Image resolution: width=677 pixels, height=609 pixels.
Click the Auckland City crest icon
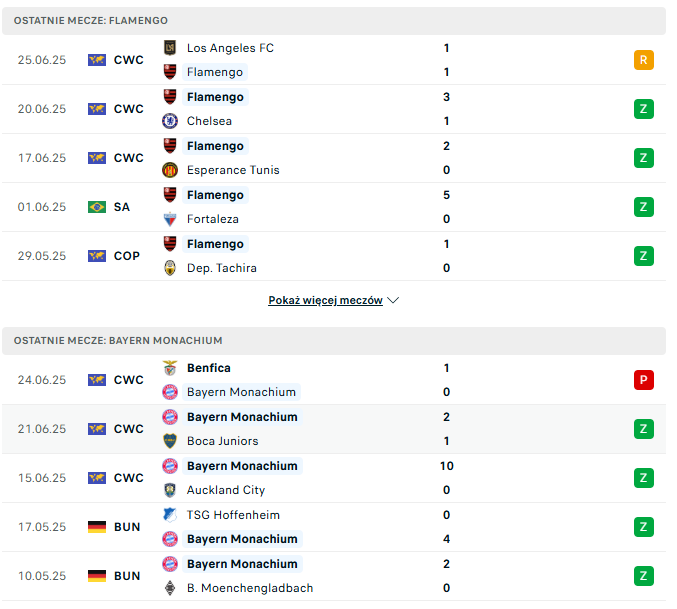pos(170,490)
